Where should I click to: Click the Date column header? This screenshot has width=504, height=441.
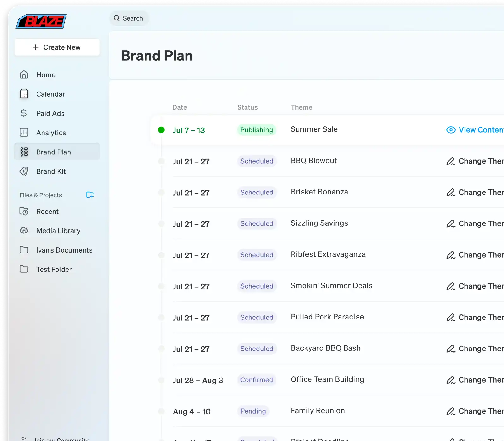tap(180, 107)
